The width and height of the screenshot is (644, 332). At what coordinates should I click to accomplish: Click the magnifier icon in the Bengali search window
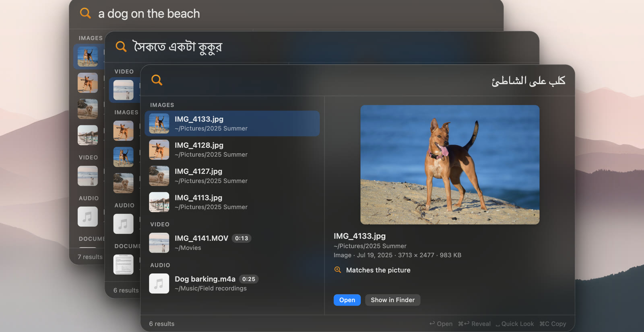[121, 47]
